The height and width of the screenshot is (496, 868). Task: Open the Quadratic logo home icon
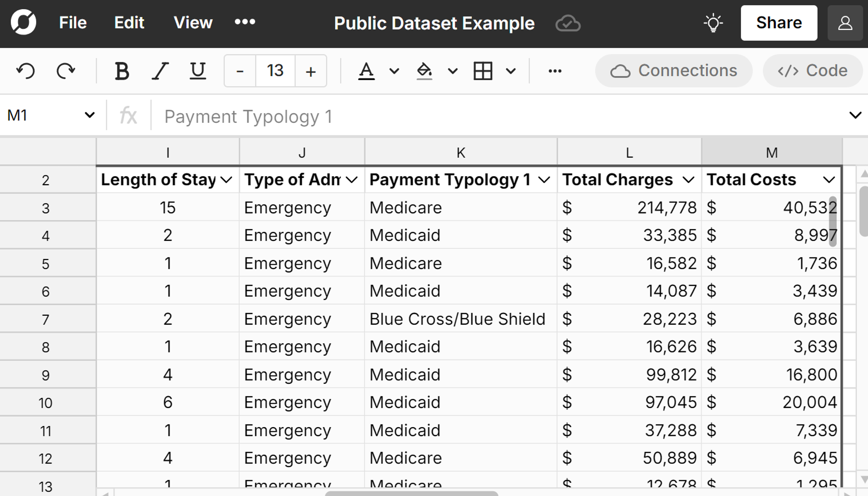point(23,23)
